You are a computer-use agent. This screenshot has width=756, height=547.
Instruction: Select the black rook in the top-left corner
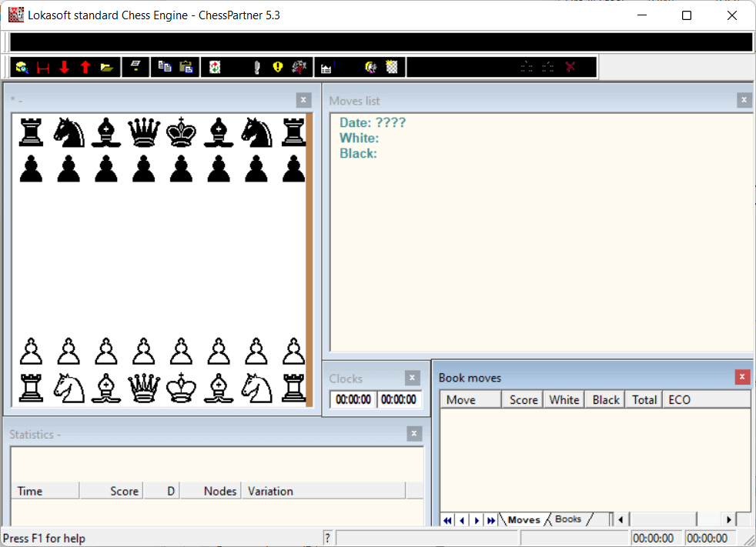tap(32, 132)
